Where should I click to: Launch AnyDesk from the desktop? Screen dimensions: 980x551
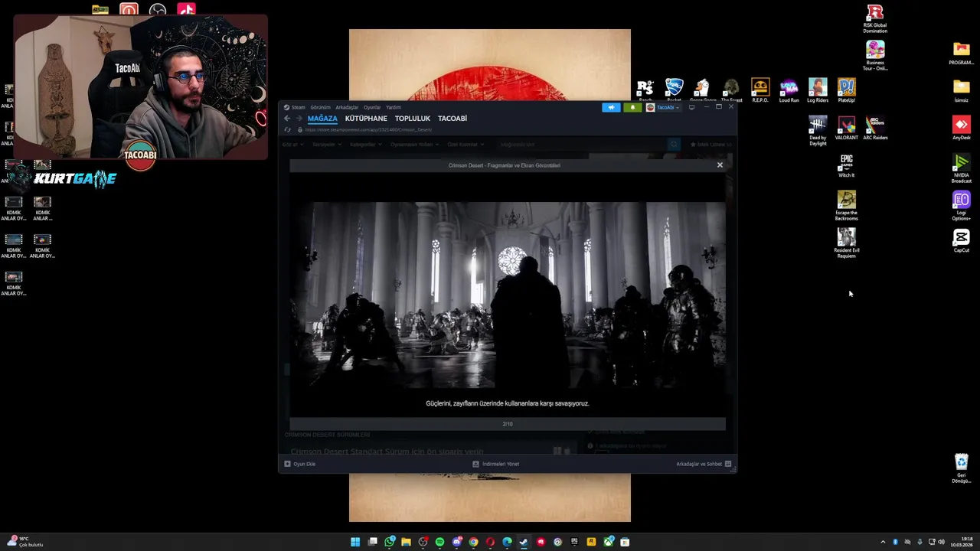[961, 129]
